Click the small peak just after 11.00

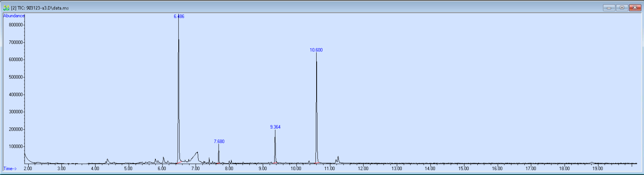tap(338, 159)
